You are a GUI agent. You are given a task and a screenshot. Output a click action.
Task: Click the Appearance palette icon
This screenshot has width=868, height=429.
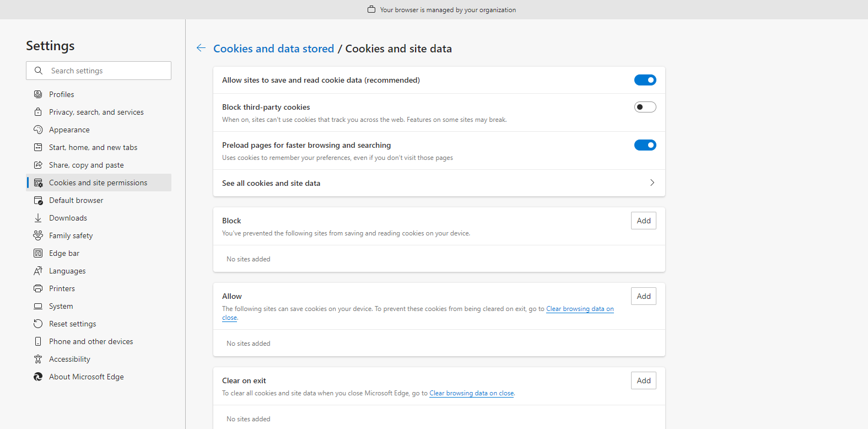tap(38, 130)
